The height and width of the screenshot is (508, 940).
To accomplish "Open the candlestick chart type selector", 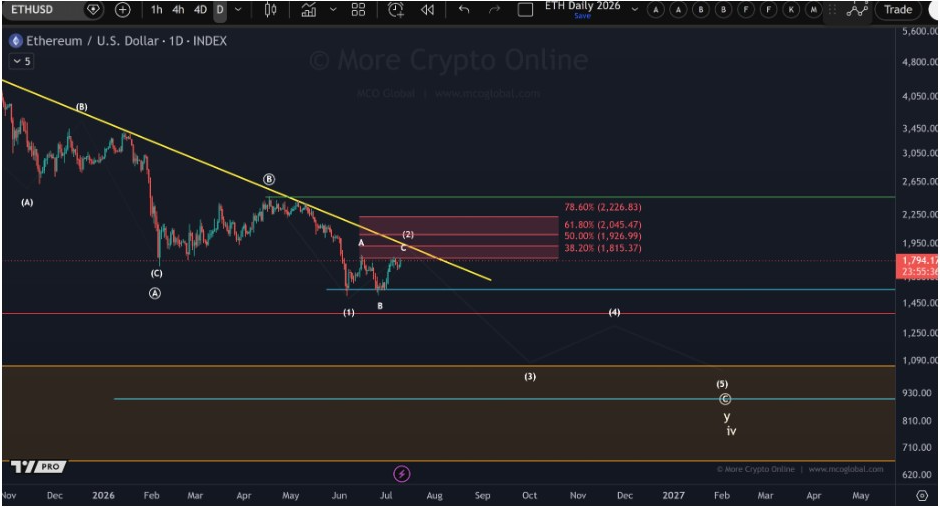I will (x=270, y=10).
